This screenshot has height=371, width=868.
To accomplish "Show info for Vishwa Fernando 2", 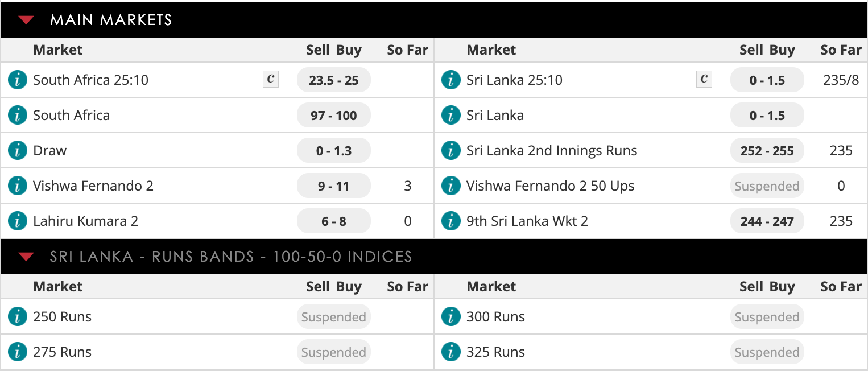I will [18, 186].
